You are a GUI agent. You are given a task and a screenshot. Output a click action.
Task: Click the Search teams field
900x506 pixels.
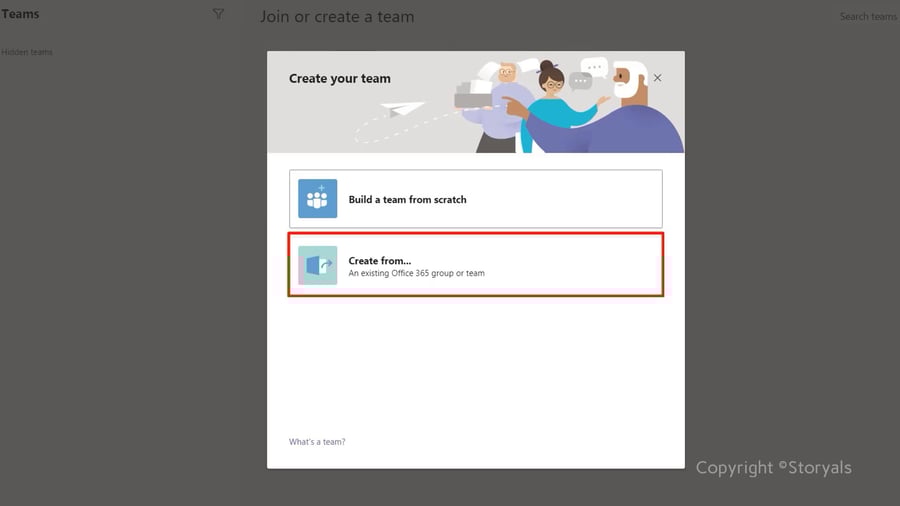tap(868, 17)
